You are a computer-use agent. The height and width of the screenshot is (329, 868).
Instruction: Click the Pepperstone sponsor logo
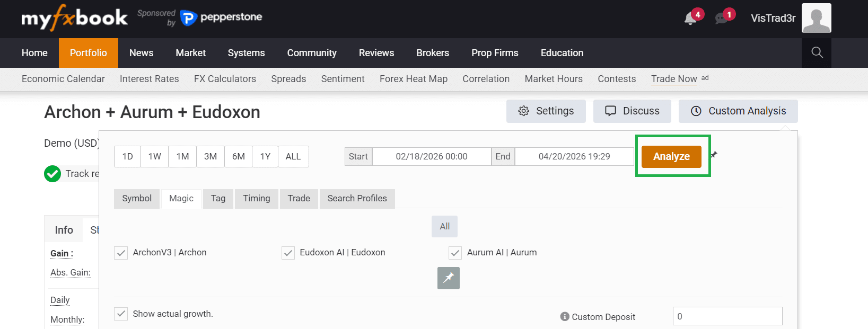click(x=221, y=17)
